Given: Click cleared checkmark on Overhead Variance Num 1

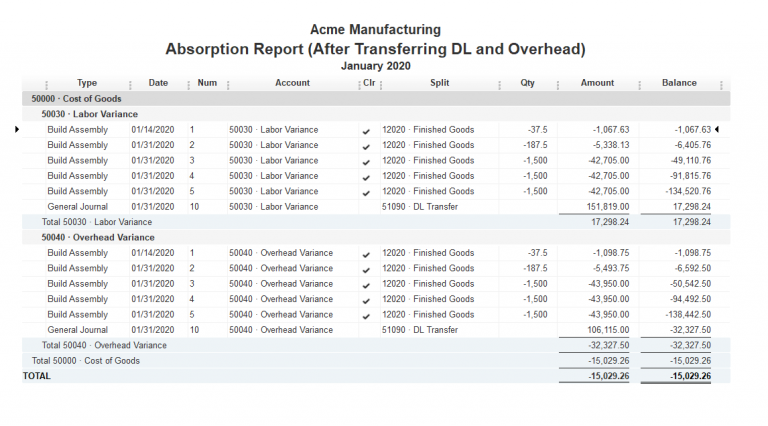Looking at the screenshot, I should click(x=366, y=254).
